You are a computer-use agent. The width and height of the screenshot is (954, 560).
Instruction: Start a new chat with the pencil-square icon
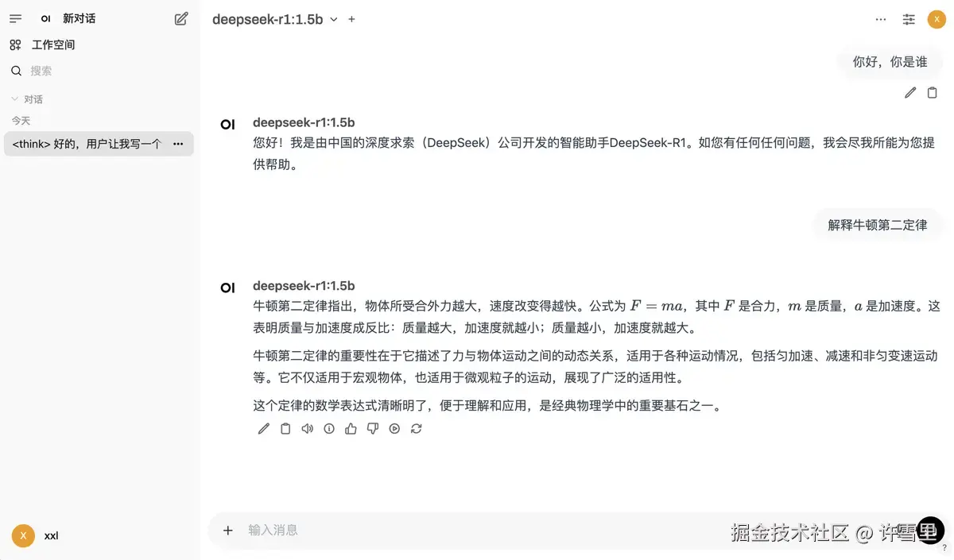coord(181,18)
